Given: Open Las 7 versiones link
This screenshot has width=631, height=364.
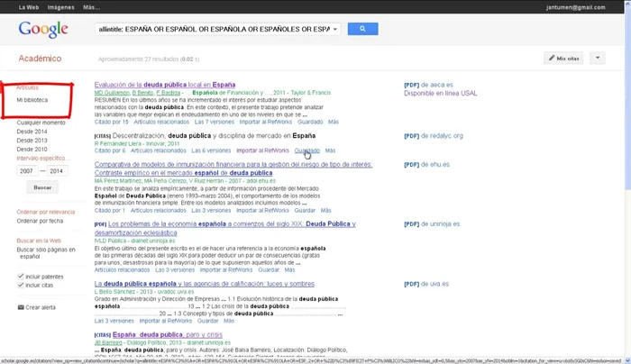Looking at the screenshot, I should pyautogui.click(x=215, y=122).
